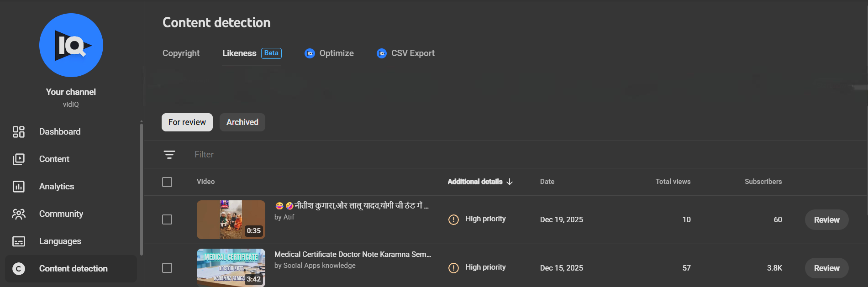The height and width of the screenshot is (287, 868).
Task: Click the warning icon in the Medical Certificate row
Action: [x=453, y=268]
